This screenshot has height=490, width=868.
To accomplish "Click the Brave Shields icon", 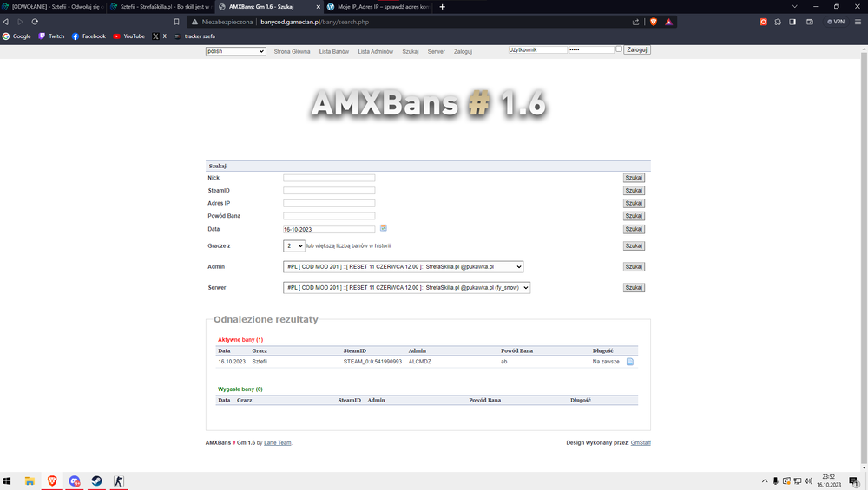I will point(654,22).
